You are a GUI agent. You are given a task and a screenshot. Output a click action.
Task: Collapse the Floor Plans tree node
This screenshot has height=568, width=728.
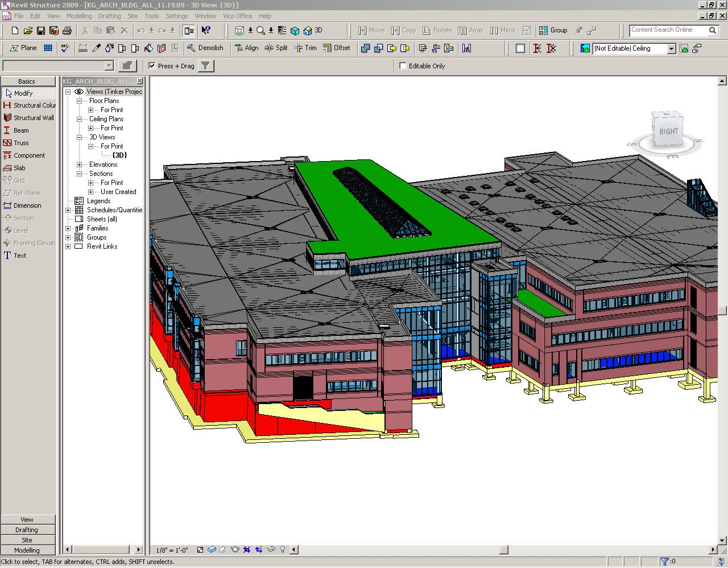(80, 101)
